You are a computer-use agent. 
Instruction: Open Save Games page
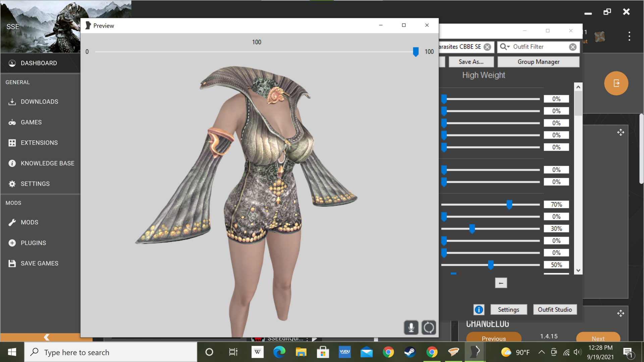point(40,263)
